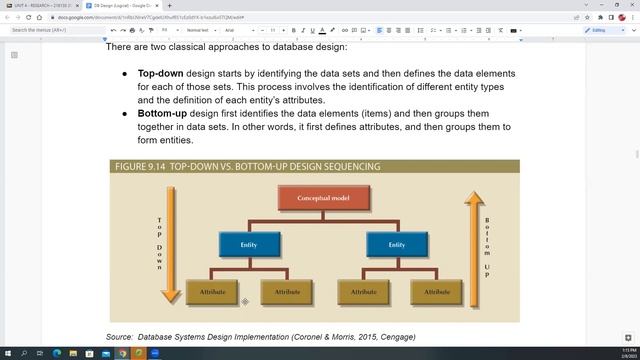Open input tools keyboard dropdown
640x360 pixels.
[x=516, y=30]
